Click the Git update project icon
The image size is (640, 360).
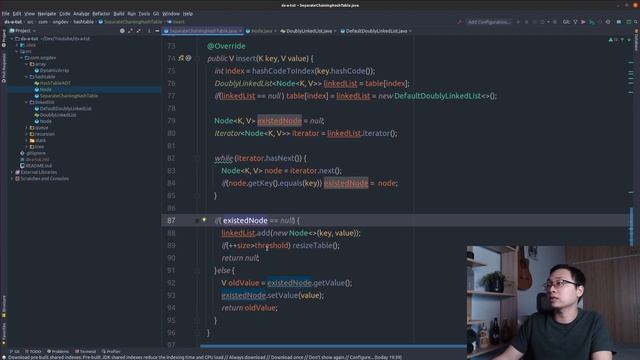[x=575, y=22]
